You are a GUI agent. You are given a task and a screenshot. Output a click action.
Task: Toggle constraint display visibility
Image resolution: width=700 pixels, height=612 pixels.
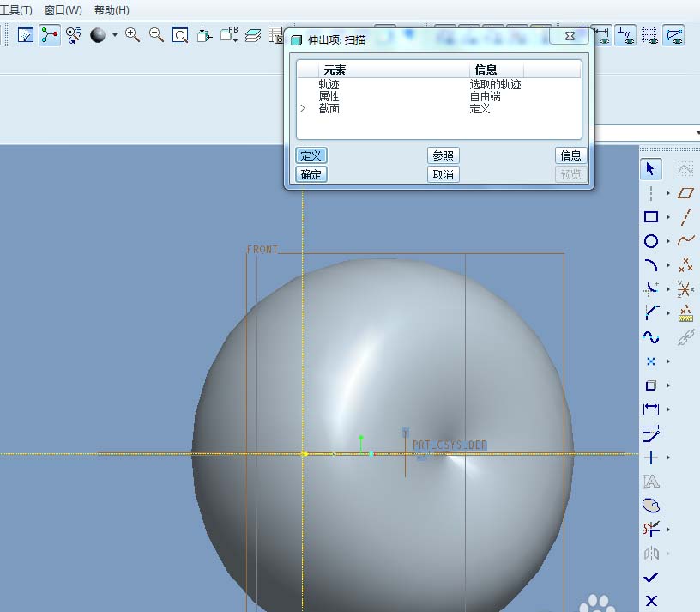(x=625, y=35)
